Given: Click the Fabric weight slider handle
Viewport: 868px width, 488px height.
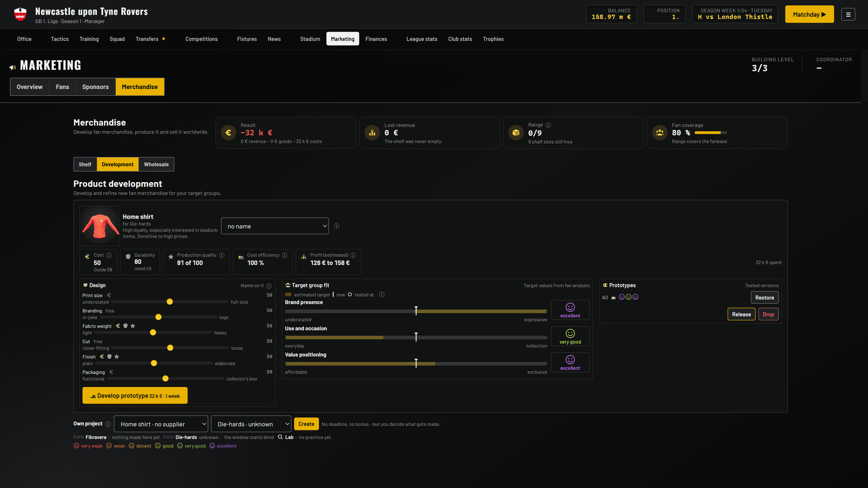Looking at the screenshot, I should click(x=153, y=333).
